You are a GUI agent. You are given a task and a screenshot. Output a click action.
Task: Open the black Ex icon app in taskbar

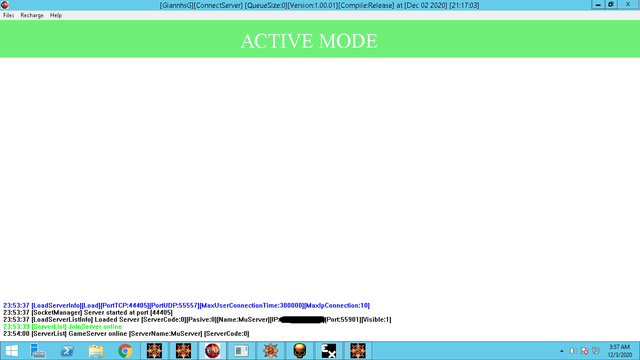329,351
